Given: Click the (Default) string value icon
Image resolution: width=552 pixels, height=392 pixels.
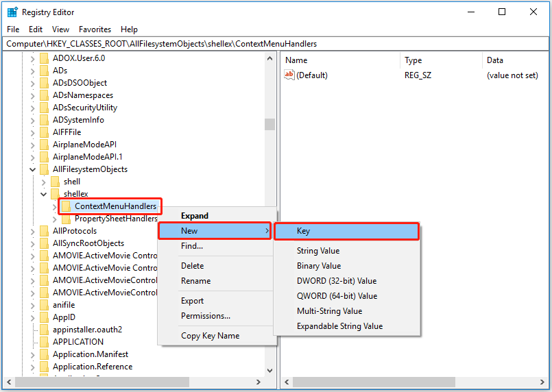Looking at the screenshot, I should coord(289,75).
